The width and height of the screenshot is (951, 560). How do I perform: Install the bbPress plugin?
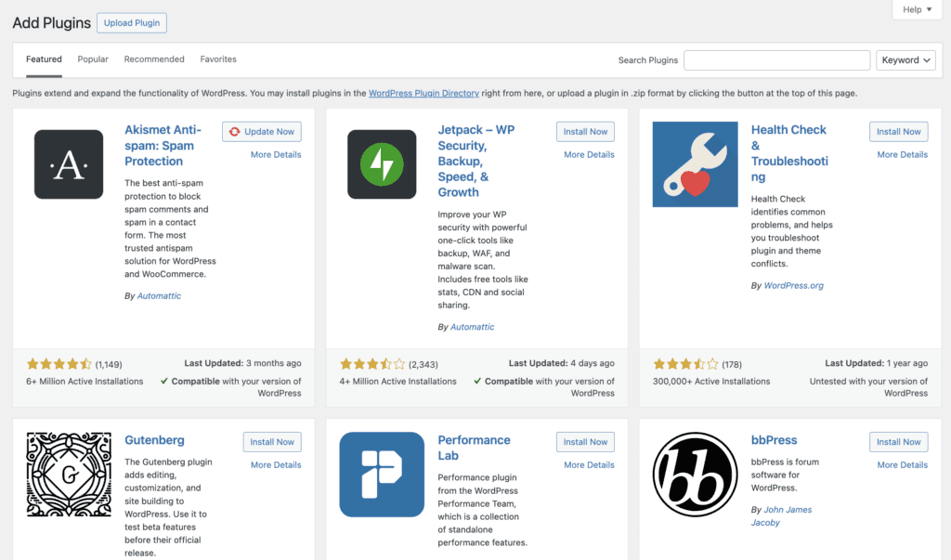coord(898,442)
